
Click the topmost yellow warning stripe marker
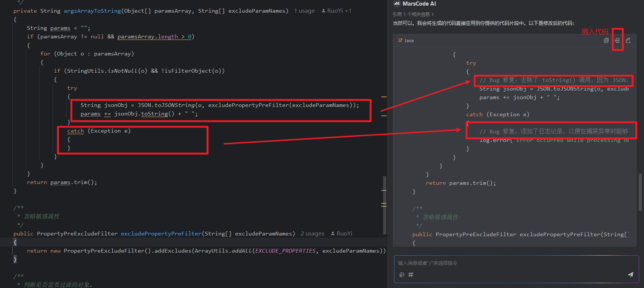click(x=384, y=97)
